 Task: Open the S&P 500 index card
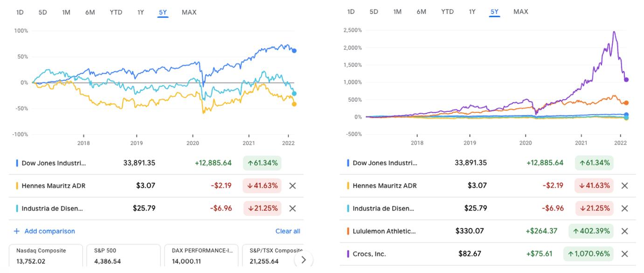click(123, 256)
